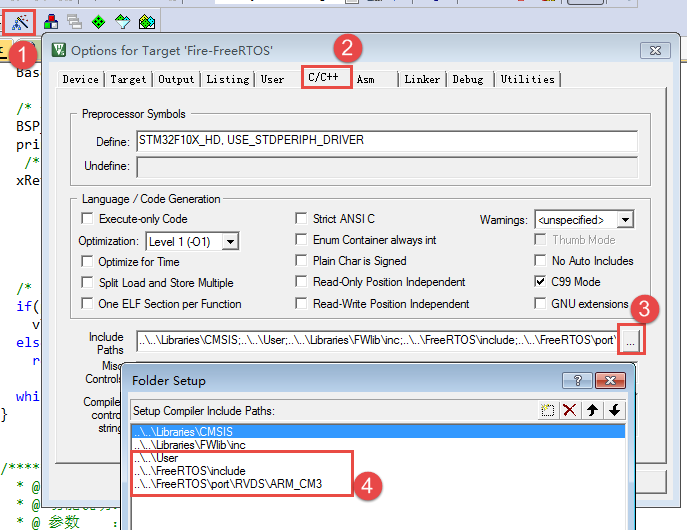Switch to the Device tab
This screenshot has width=687, height=530.
click(x=81, y=79)
